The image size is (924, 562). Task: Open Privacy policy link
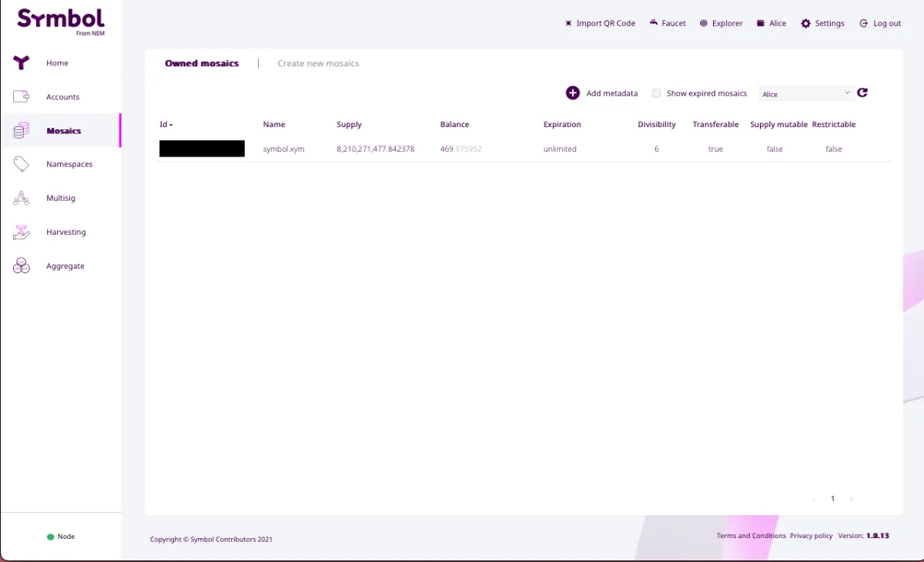point(811,536)
